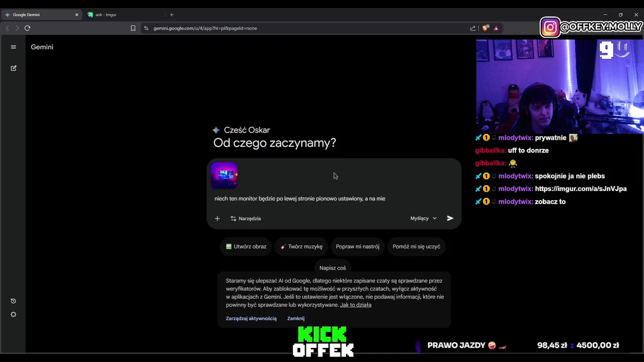The height and width of the screenshot is (362, 644).
Task: Choose the Napisz coś suggestion chip
Action: pyautogui.click(x=333, y=268)
